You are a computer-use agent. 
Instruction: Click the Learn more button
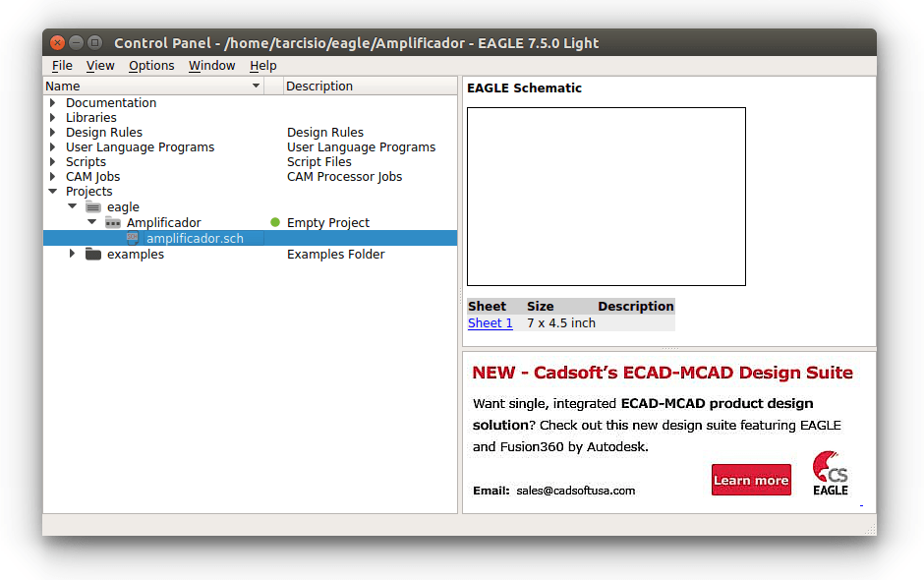751,480
